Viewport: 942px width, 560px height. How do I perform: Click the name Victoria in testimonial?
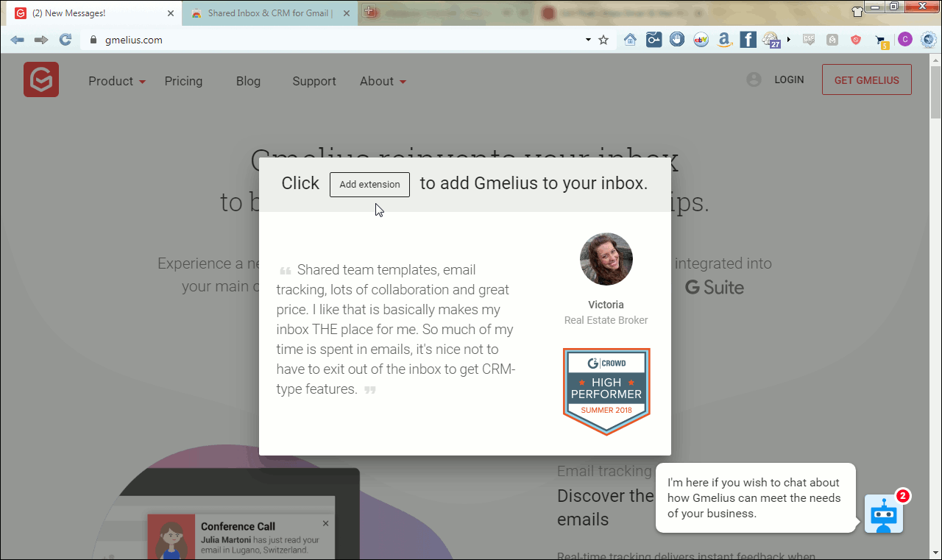point(606,305)
